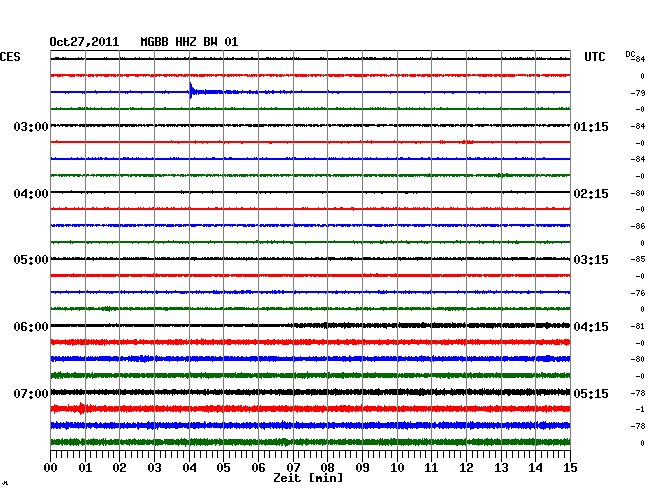Click the black seismogram trace at 03:00

click(x=310, y=125)
